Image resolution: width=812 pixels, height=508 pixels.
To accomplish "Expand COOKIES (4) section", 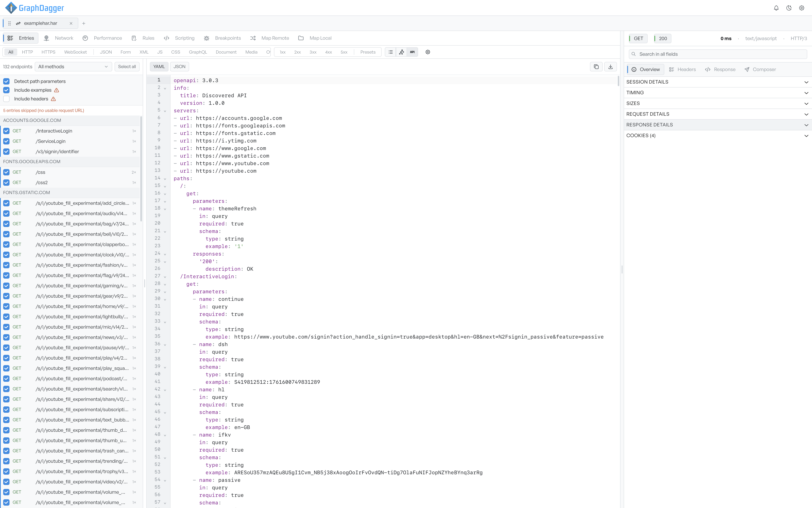I will coord(718,136).
